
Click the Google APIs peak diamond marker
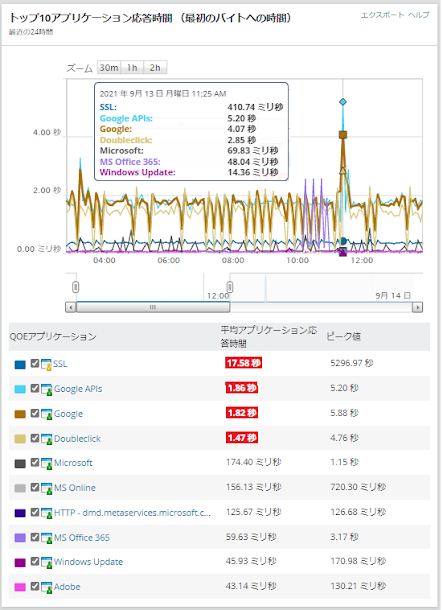click(343, 102)
